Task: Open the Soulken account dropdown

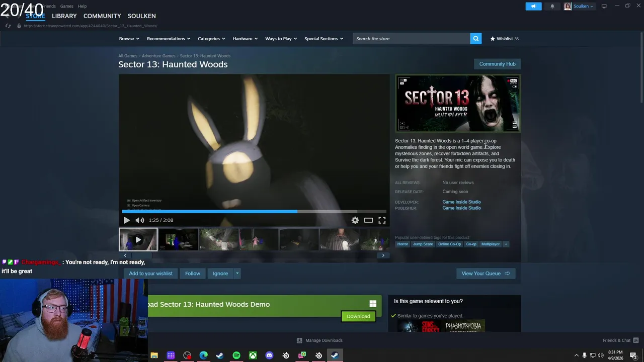Action: click(x=579, y=6)
